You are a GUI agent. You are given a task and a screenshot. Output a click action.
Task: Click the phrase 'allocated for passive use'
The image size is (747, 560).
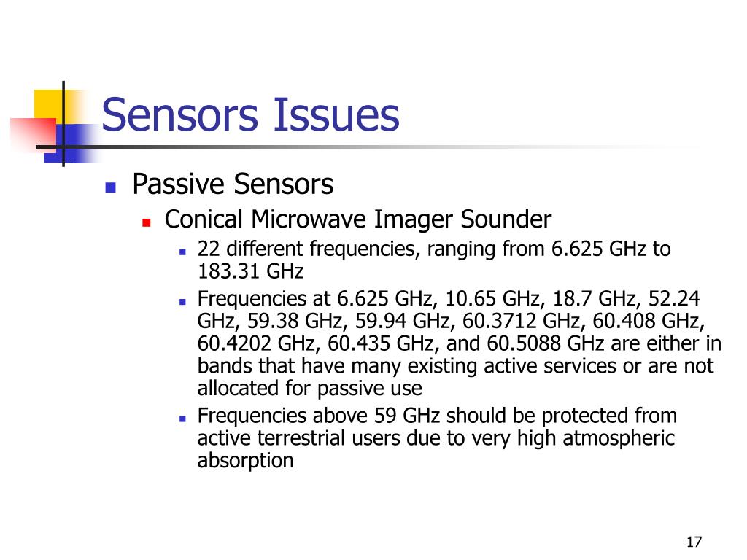click(x=309, y=389)
